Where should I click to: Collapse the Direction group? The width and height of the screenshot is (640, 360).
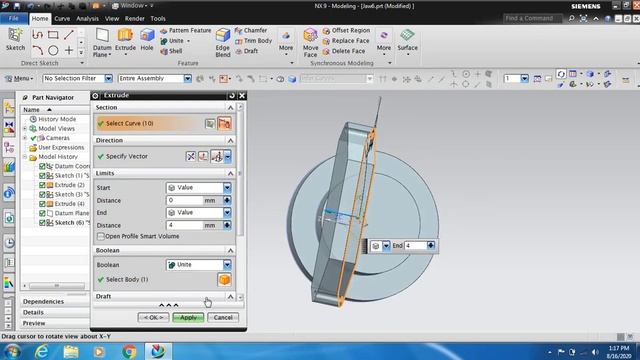[x=230, y=140]
